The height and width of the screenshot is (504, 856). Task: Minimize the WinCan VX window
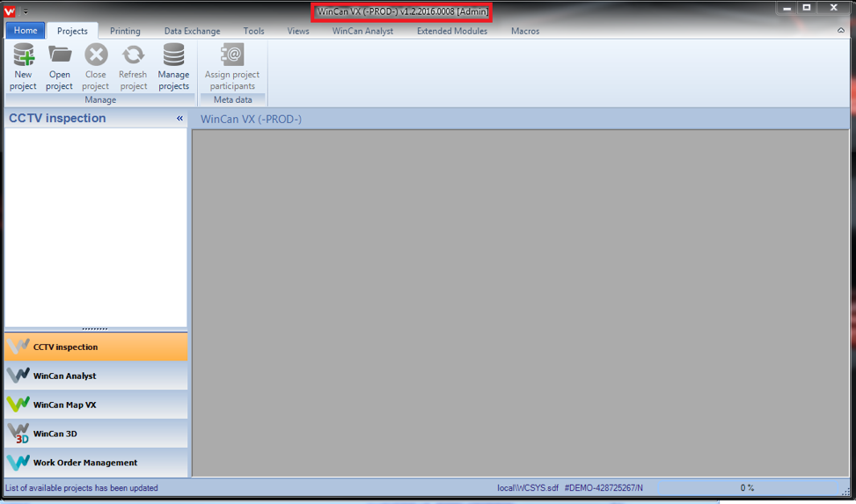pyautogui.click(x=786, y=8)
